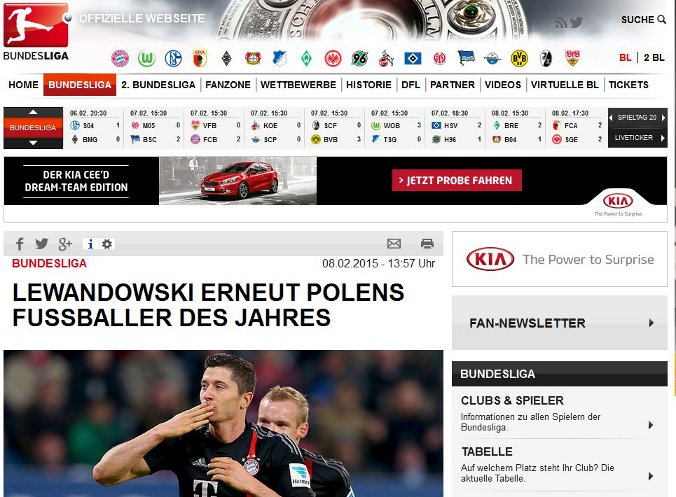Open the share settings gear icon
The width and height of the screenshot is (676, 497).
coord(107,244)
